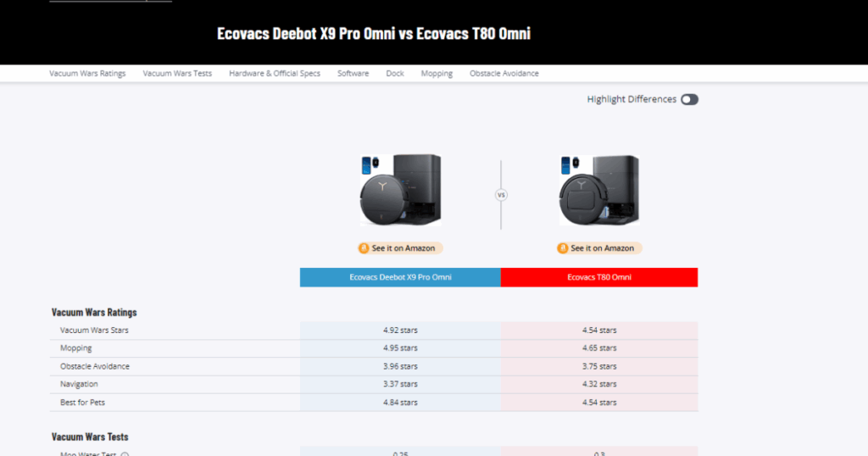
Task: Toggle the Highlight Differences switch
Action: coord(689,100)
